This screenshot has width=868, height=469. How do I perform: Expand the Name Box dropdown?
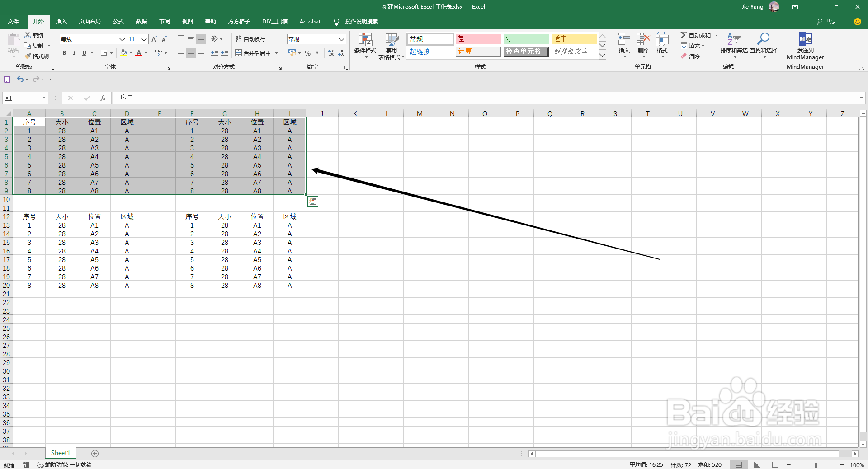[x=44, y=98]
